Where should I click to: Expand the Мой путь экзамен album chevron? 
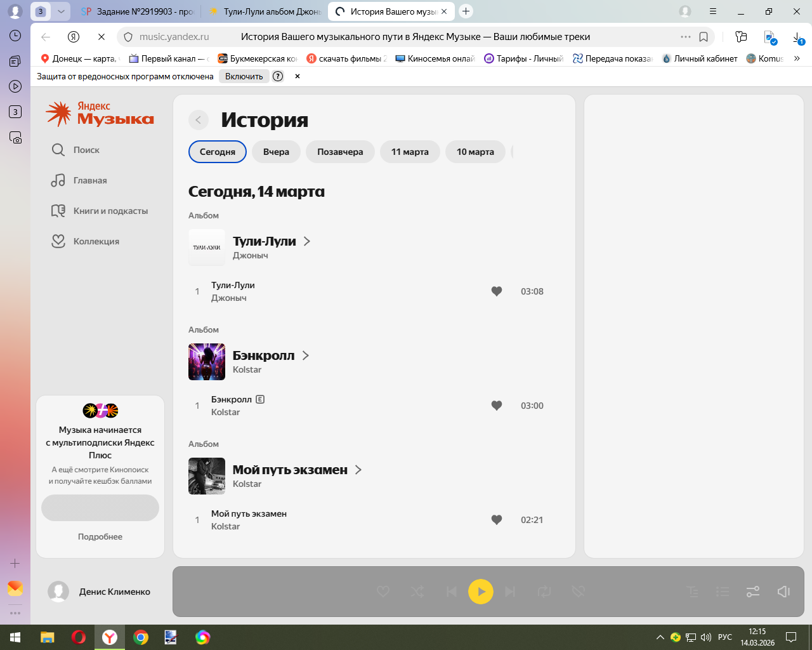coord(358,470)
